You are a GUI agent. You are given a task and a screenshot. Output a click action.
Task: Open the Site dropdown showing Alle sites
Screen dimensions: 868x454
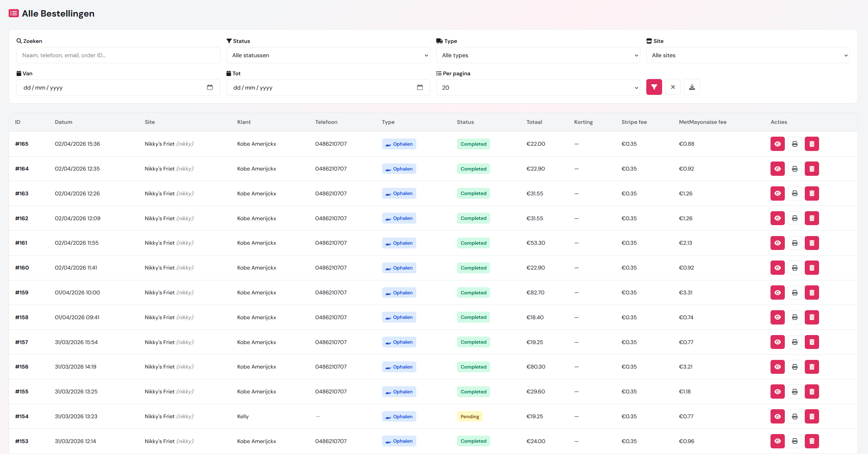click(748, 55)
